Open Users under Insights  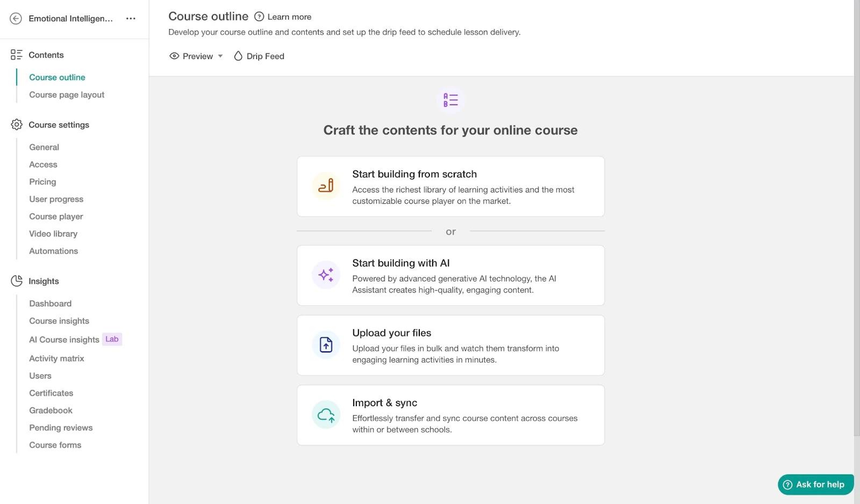tap(40, 376)
